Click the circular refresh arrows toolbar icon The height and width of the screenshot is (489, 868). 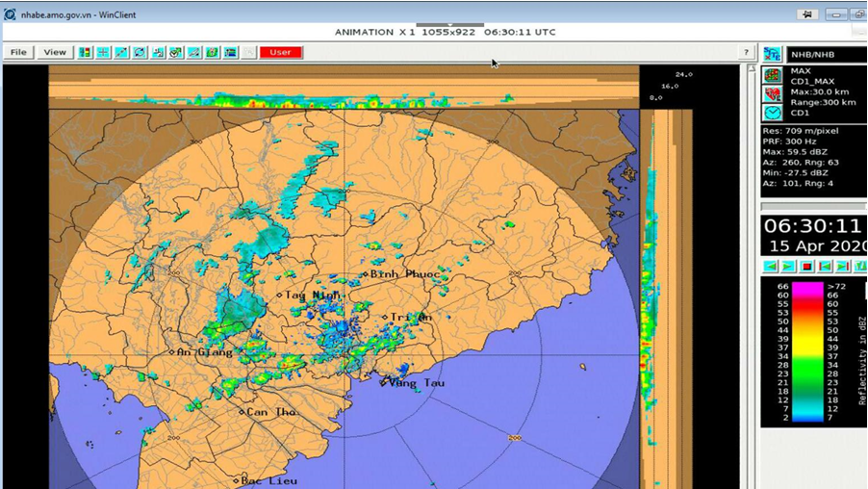click(x=140, y=52)
